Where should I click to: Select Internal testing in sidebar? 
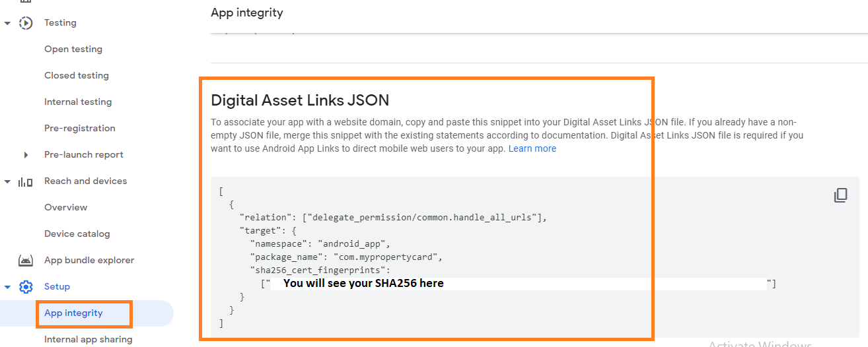pyautogui.click(x=78, y=102)
